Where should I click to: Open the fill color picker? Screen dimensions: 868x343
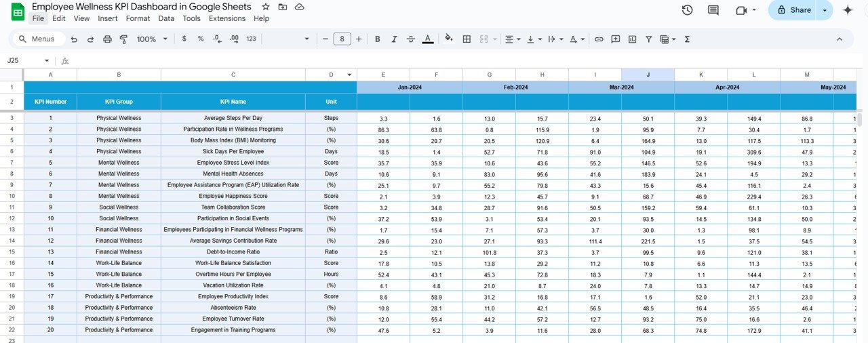[x=448, y=39]
